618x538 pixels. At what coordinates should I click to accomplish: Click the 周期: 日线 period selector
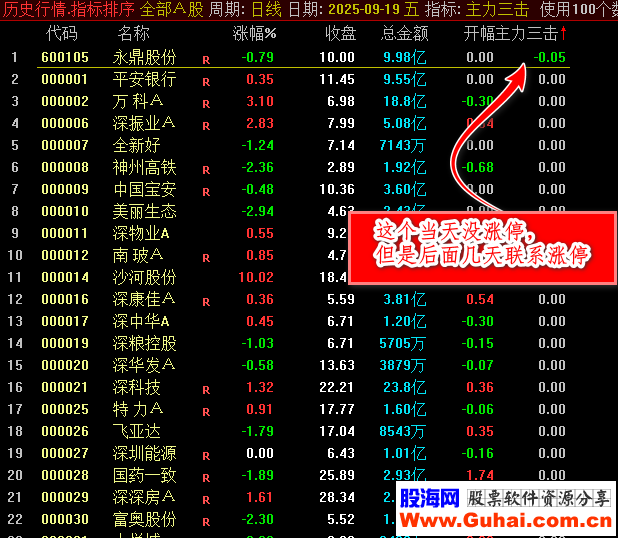pos(245,10)
